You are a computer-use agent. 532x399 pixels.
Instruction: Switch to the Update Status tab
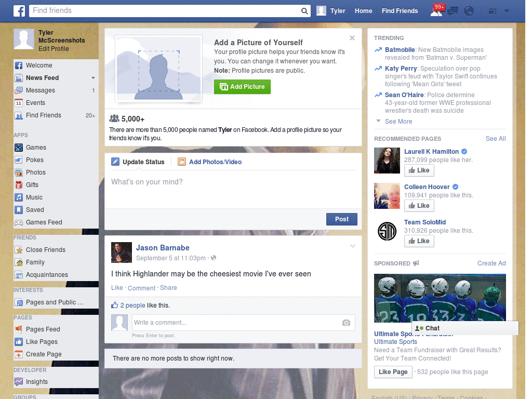point(138,162)
